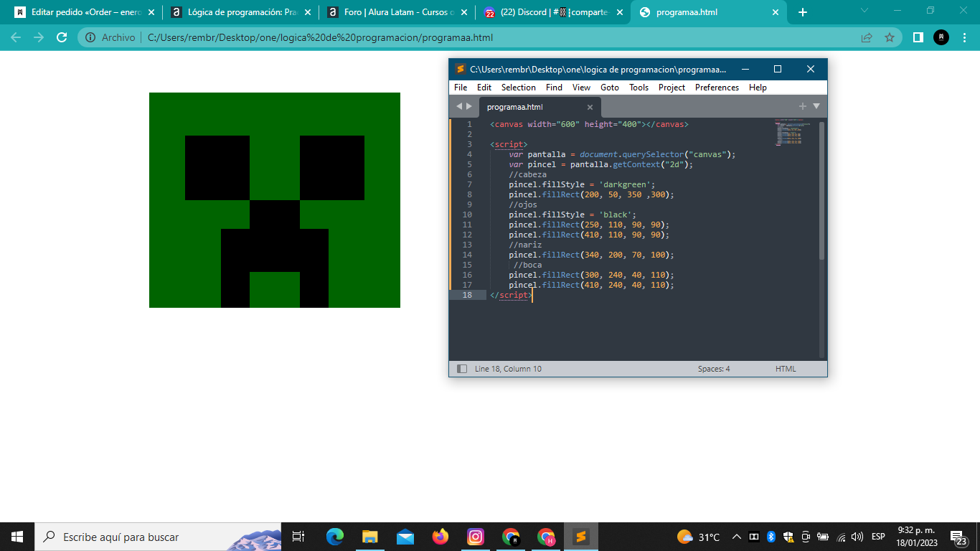Open Sublime Text View menu

(x=581, y=88)
